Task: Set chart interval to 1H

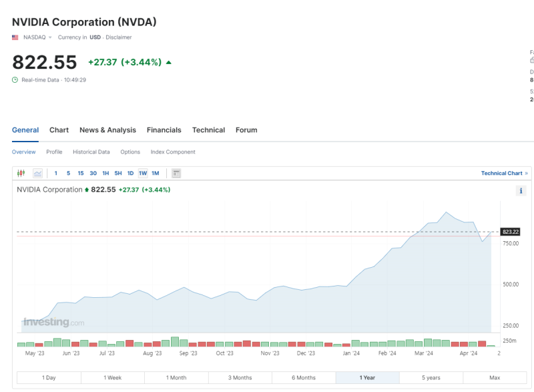Action: point(105,174)
